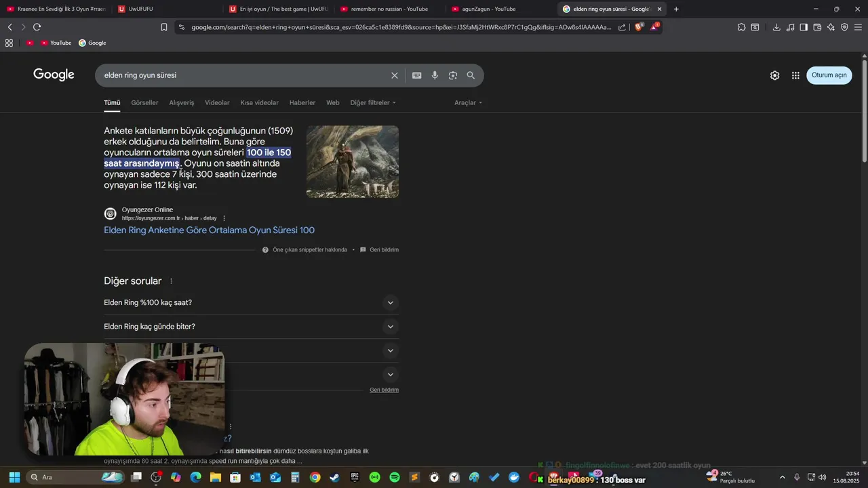Viewport: 868px width, 488px height.
Task: Open Brave Rewards triangle icon
Action: [654, 27]
